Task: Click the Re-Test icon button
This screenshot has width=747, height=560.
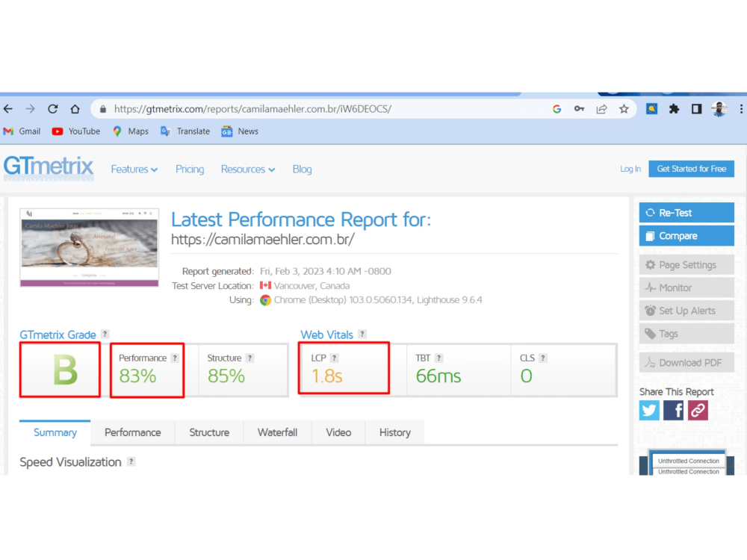Action: pos(649,213)
